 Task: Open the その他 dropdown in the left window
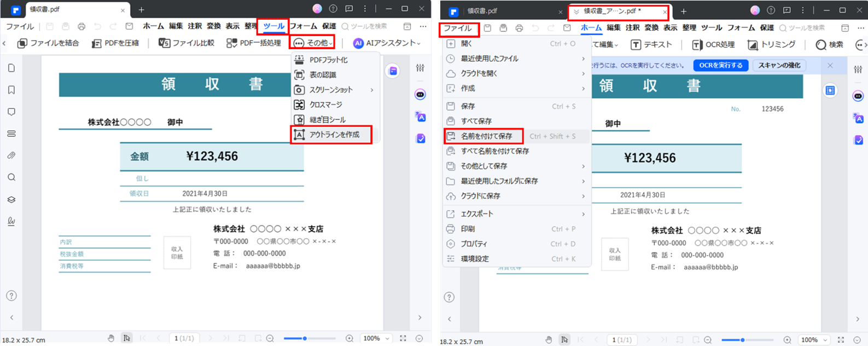(313, 43)
